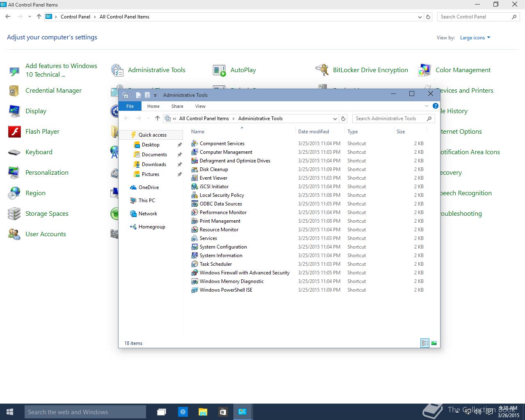Open the Display settings link
The width and height of the screenshot is (525, 420).
click(x=36, y=111)
